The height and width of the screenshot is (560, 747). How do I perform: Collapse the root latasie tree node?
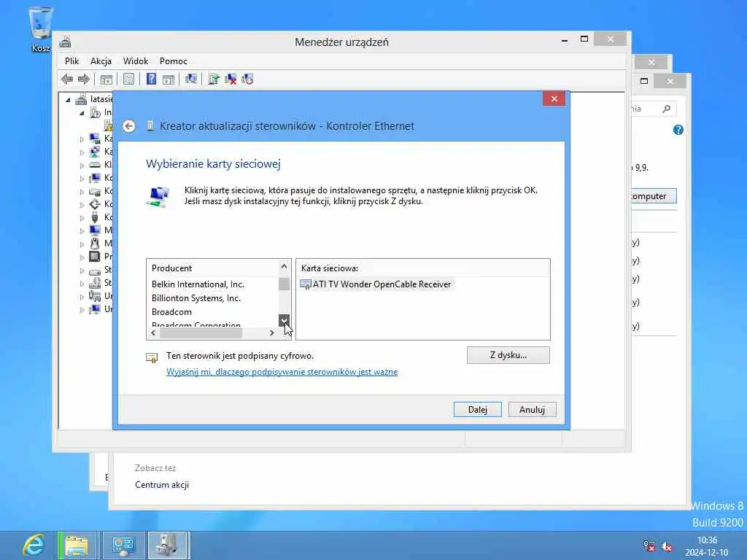point(68,100)
